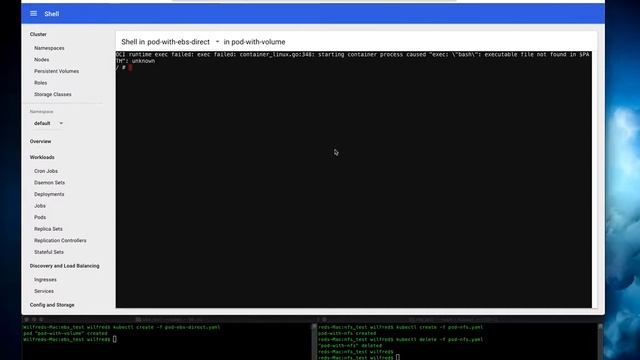640x360 pixels.
Task: Open Deployments list
Action: pyautogui.click(x=49, y=194)
